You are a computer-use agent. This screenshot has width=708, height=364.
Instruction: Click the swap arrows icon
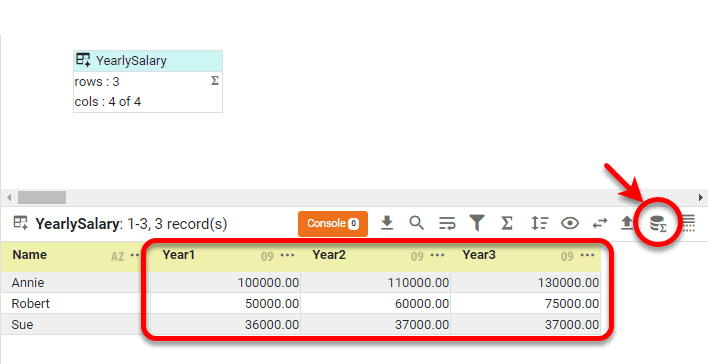[600, 223]
